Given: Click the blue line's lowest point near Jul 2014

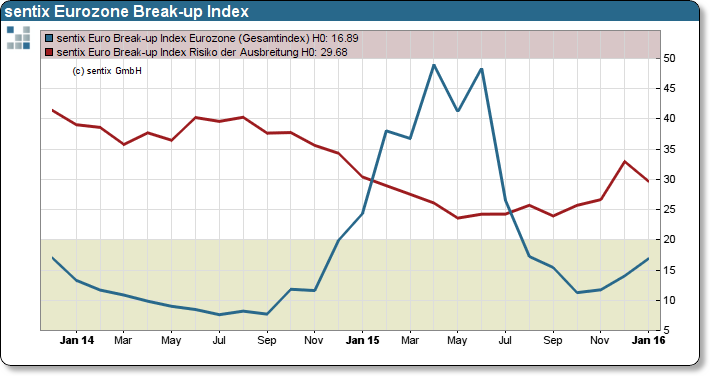Looking at the screenshot, I should [x=219, y=314].
